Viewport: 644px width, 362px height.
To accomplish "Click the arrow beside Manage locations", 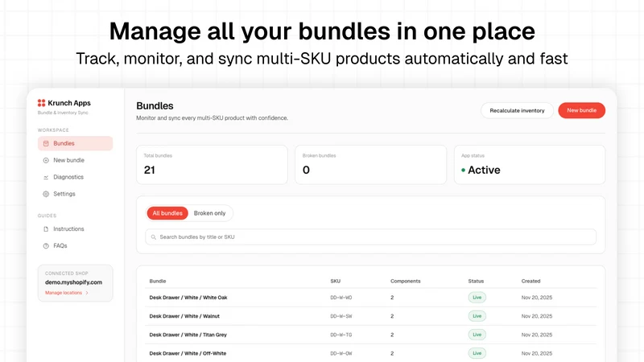I will [x=87, y=293].
